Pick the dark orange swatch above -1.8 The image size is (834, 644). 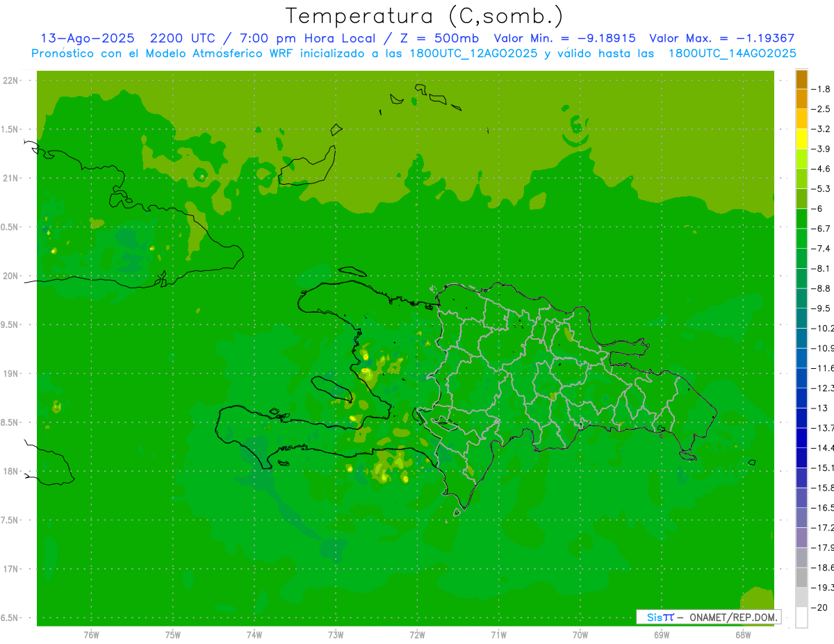801,79
